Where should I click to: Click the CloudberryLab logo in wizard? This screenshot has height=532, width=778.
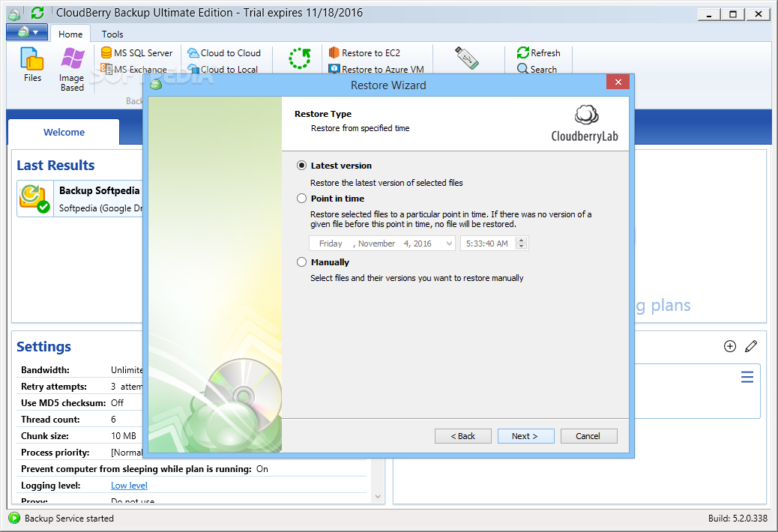coord(585,124)
